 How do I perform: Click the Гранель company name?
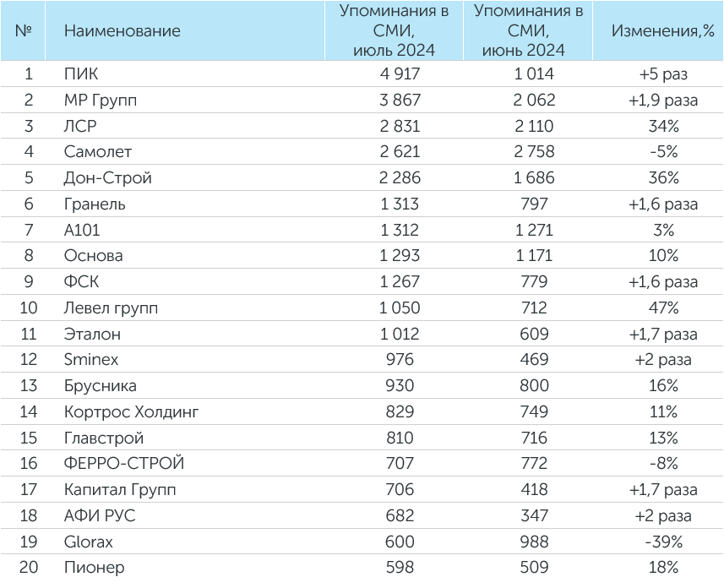[x=95, y=204]
